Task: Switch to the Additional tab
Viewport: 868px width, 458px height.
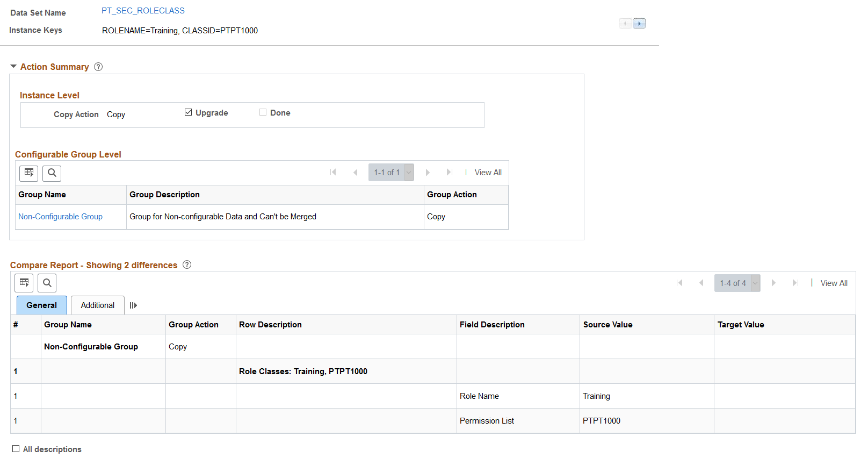Action: pos(98,305)
